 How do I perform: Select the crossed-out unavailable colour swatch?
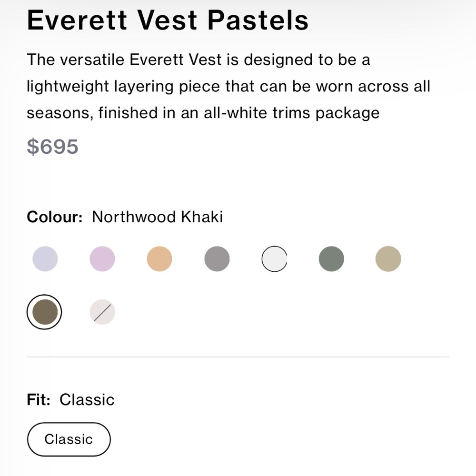coord(102,312)
